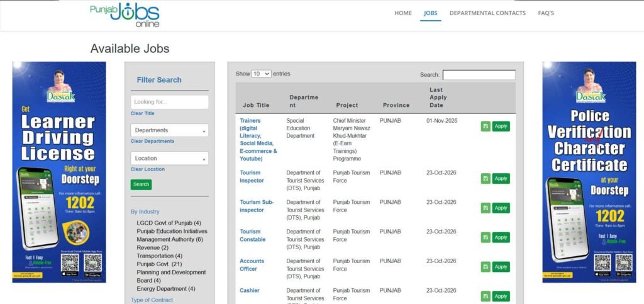The image size is (644, 304).
Task: Filter by Energy Department (4)
Action: tap(166, 289)
